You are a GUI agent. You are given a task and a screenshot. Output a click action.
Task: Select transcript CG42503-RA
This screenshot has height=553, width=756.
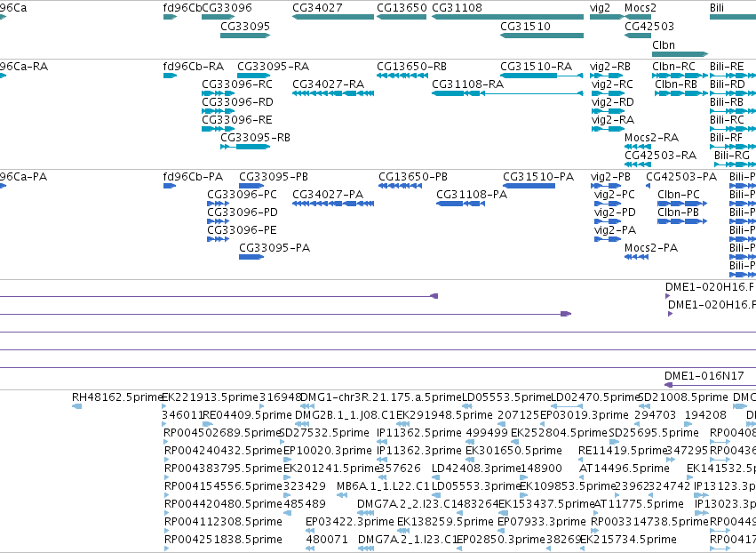tap(637, 164)
